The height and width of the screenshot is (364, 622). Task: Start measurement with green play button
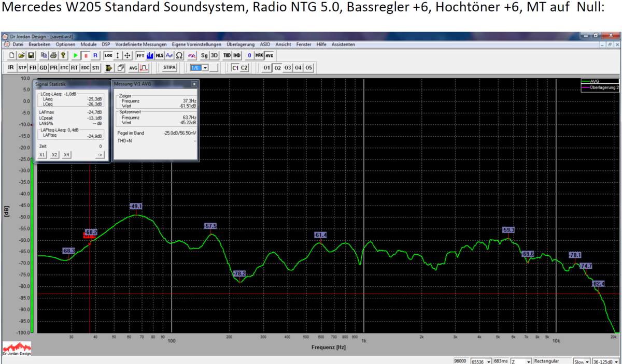pos(76,55)
